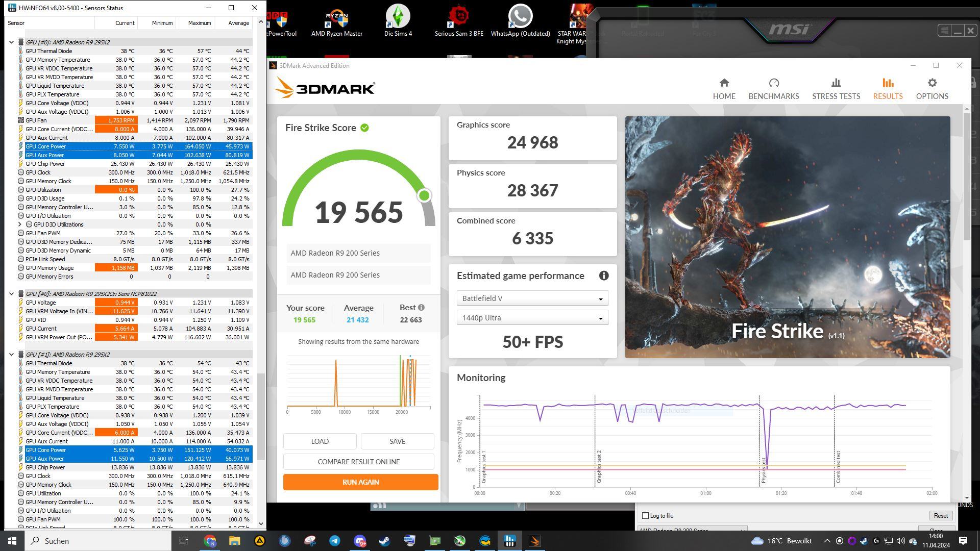Click the info icon beside Estimated game performance

point(604,275)
